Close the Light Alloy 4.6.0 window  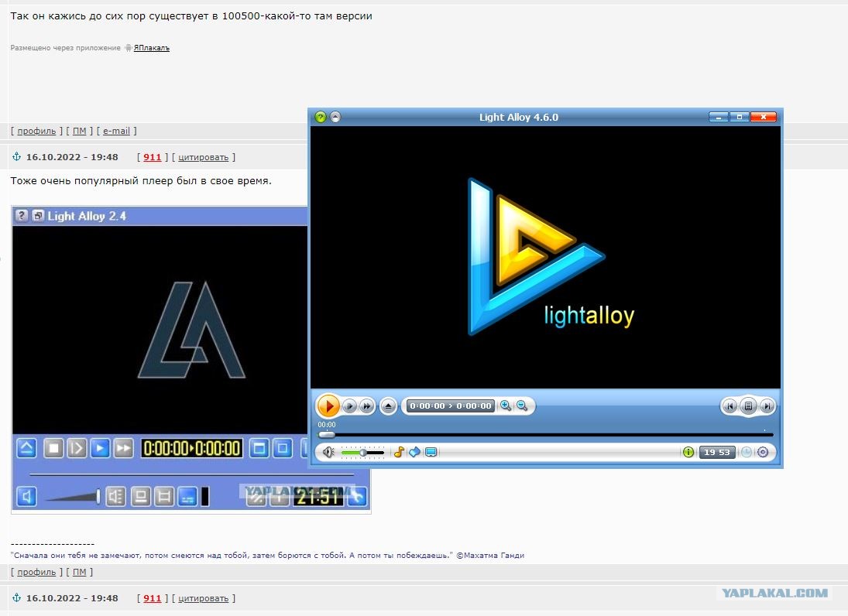pyautogui.click(x=763, y=117)
